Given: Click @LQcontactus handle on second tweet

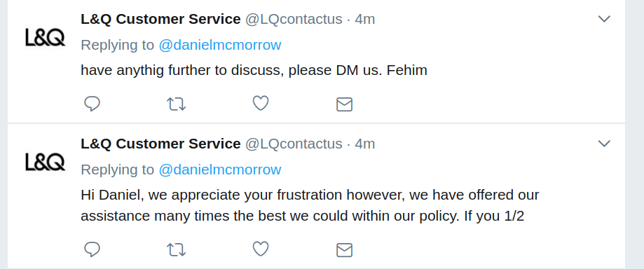Looking at the screenshot, I should pos(294,144).
